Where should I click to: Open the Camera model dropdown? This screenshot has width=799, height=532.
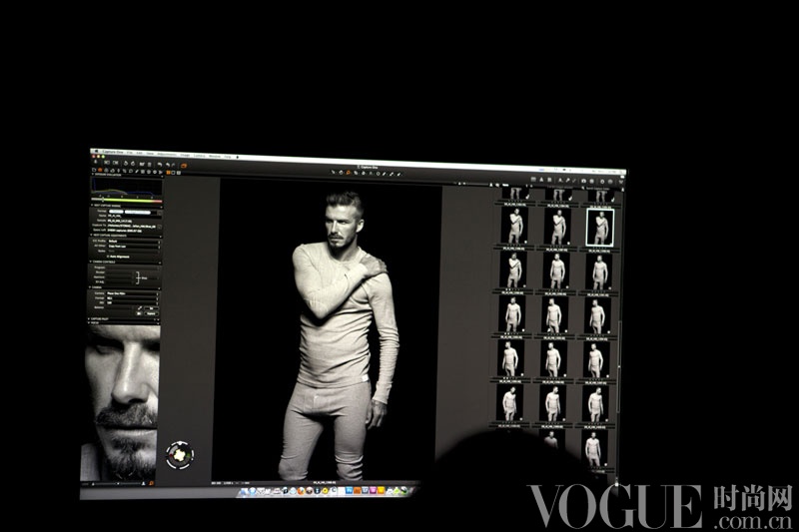[x=133, y=293]
